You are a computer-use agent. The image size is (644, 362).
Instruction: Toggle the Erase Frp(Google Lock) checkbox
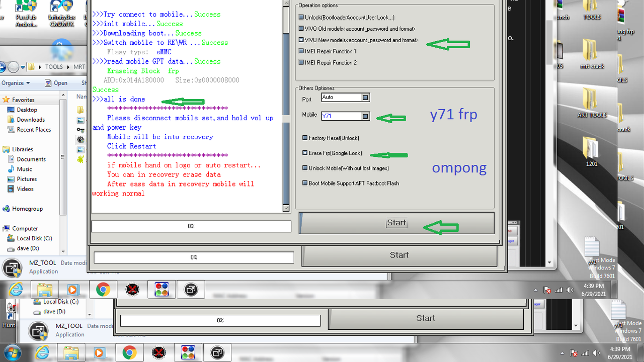[x=305, y=153]
